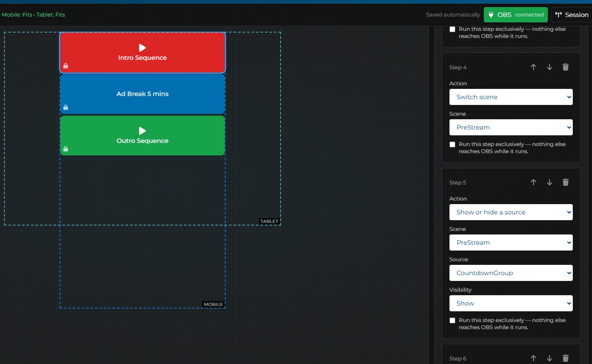The height and width of the screenshot is (364, 592).
Task: Click the Step 4 heading
Action: tap(458, 67)
